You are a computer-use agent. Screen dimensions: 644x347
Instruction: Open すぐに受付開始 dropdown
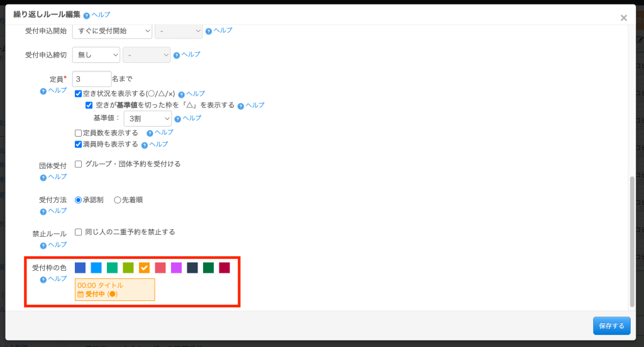click(x=113, y=31)
